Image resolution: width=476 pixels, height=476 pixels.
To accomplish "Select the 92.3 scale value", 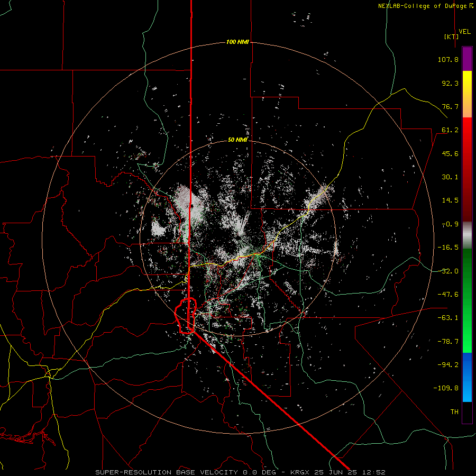I will [x=450, y=83].
